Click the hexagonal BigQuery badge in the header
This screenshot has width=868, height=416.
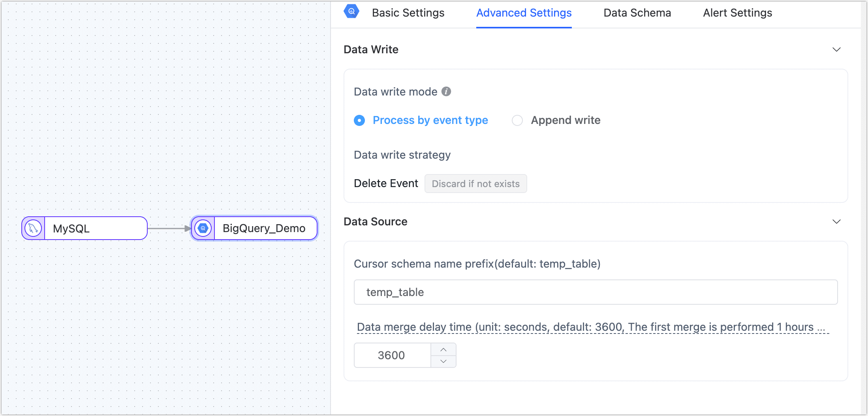(351, 11)
